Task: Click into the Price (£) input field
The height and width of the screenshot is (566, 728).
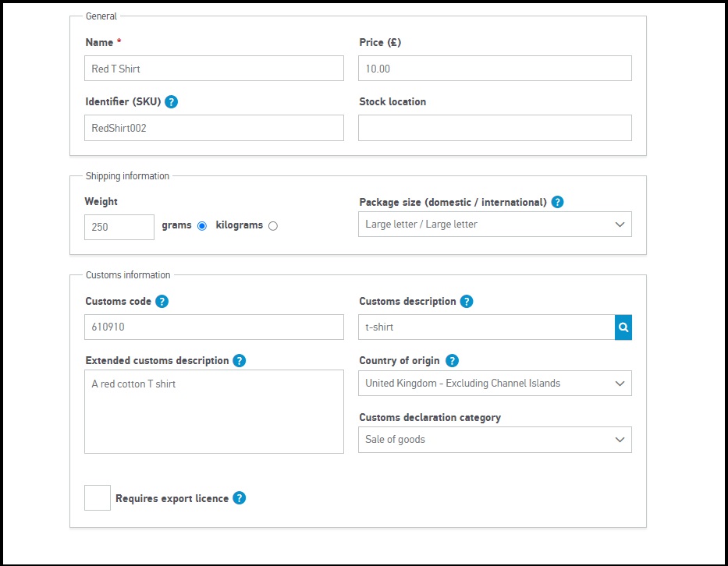Action: point(495,69)
